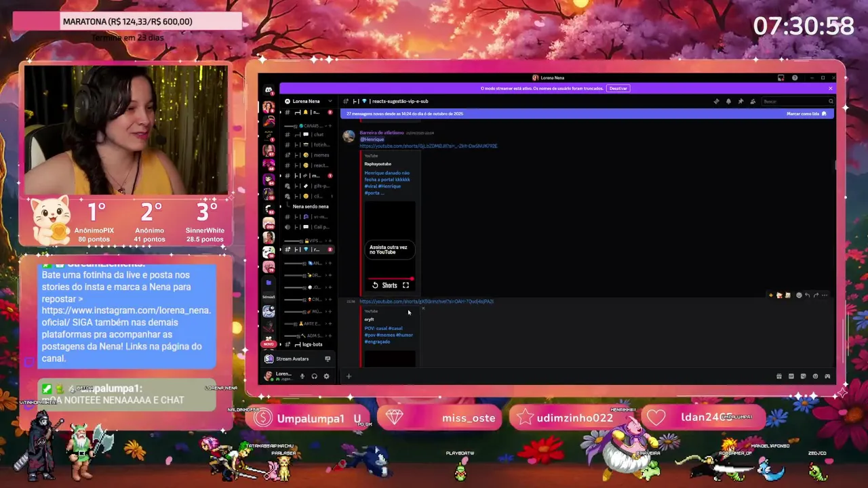Open Discord user settings gear
868x488 pixels.
coord(326,376)
